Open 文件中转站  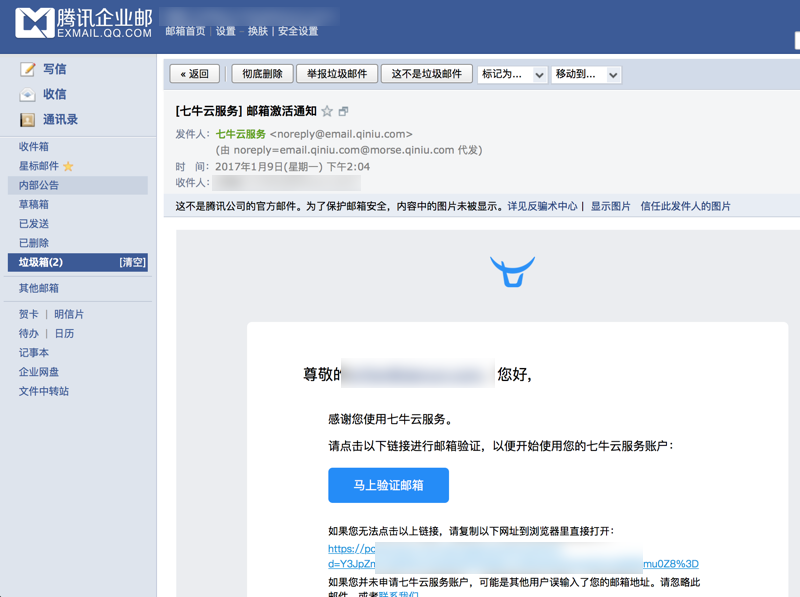pyautogui.click(x=44, y=391)
